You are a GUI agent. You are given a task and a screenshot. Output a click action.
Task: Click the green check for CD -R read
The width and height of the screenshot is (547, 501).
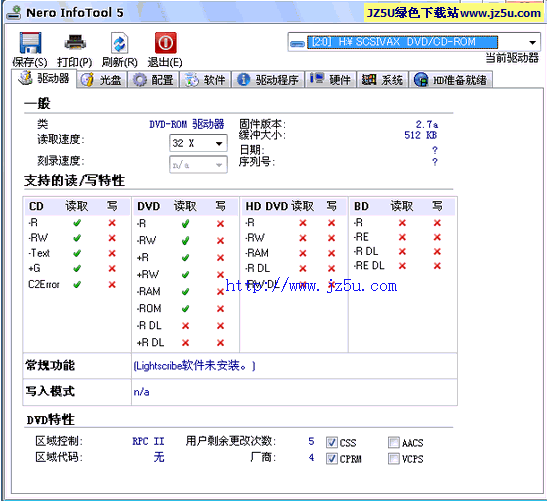coord(77,223)
